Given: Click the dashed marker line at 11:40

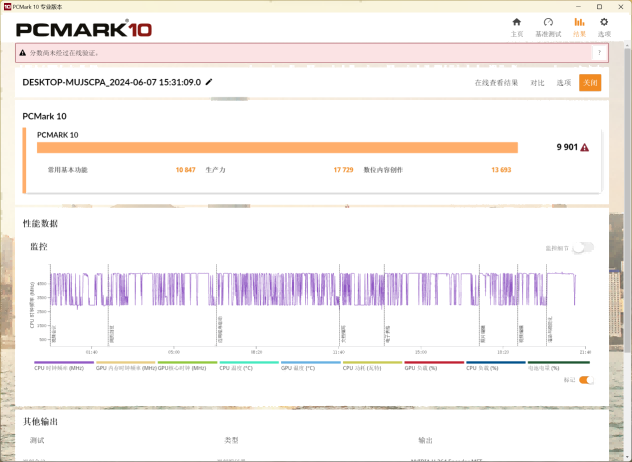Looking at the screenshot, I should pos(339,305).
